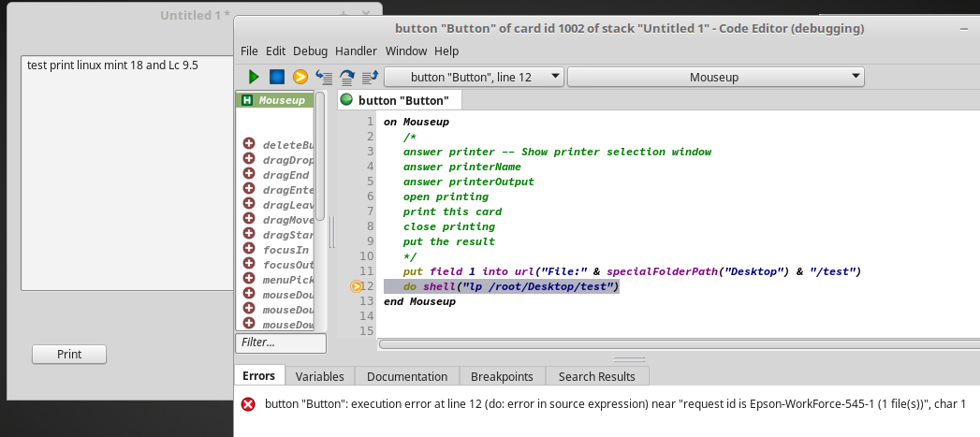Switch to the Breakpoints tab
Viewport: 980px width, 437px height.
click(501, 376)
